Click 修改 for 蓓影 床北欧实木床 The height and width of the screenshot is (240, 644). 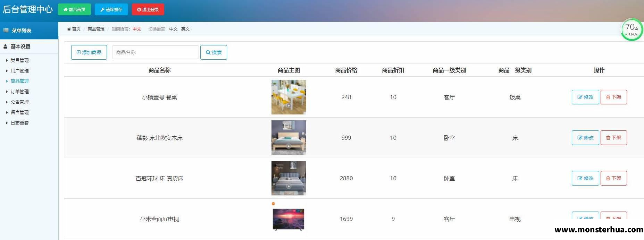[x=585, y=138]
